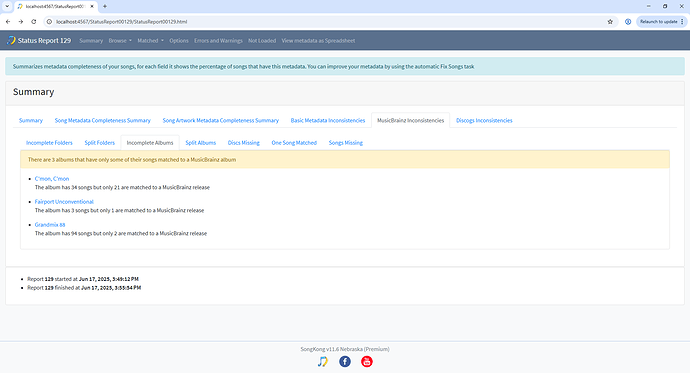Click the yellow albums matched alert message
Viewport: 690px width, 373px height.
345,160
